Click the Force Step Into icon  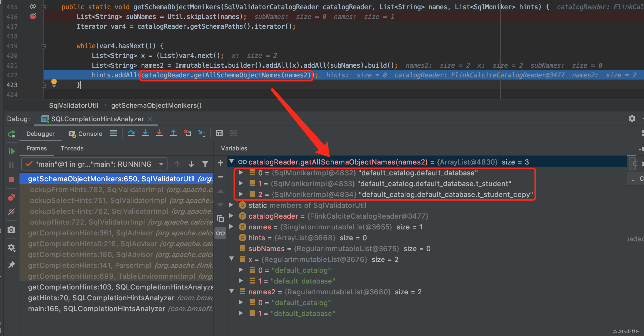coord(159,133)
